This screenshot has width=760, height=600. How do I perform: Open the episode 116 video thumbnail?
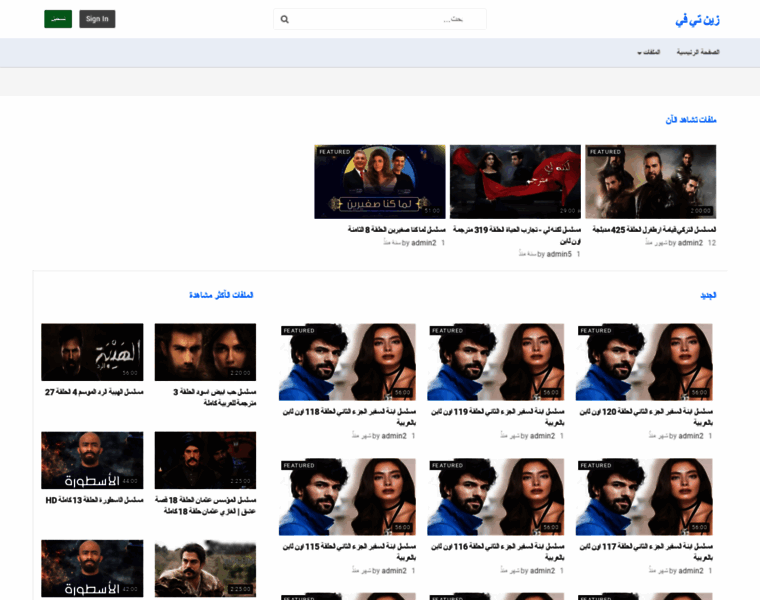tap(496, 497)
